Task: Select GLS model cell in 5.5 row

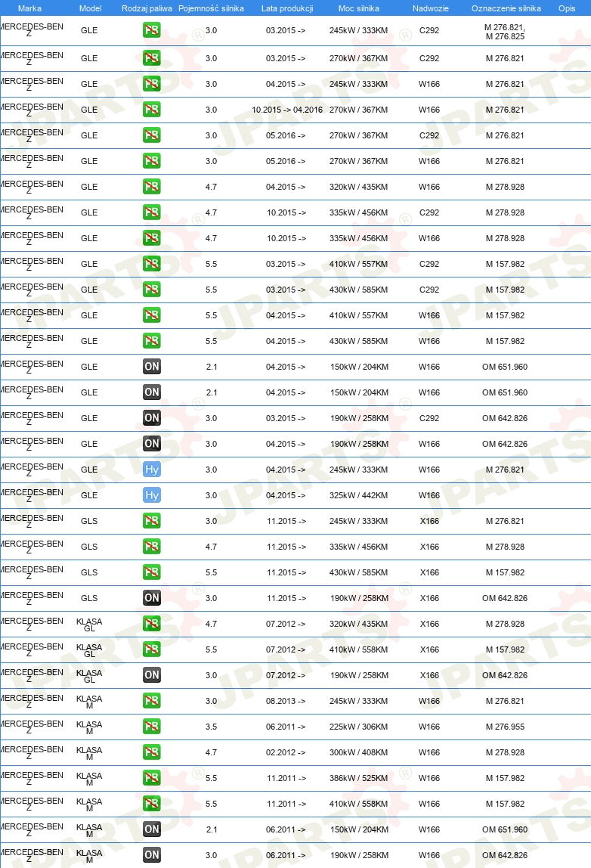Action: pyautogui.click(x=89, y=572)
